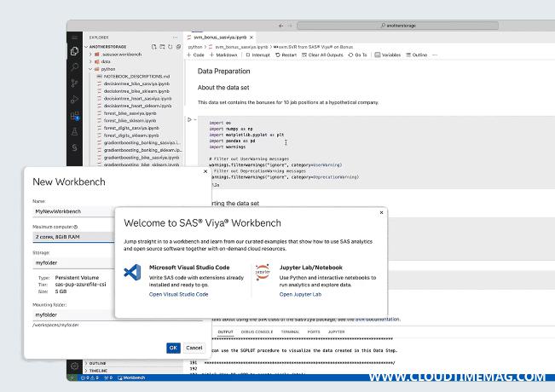
Task: Open the Storage myfolder dropdown
Action: [x=73, y=262]
